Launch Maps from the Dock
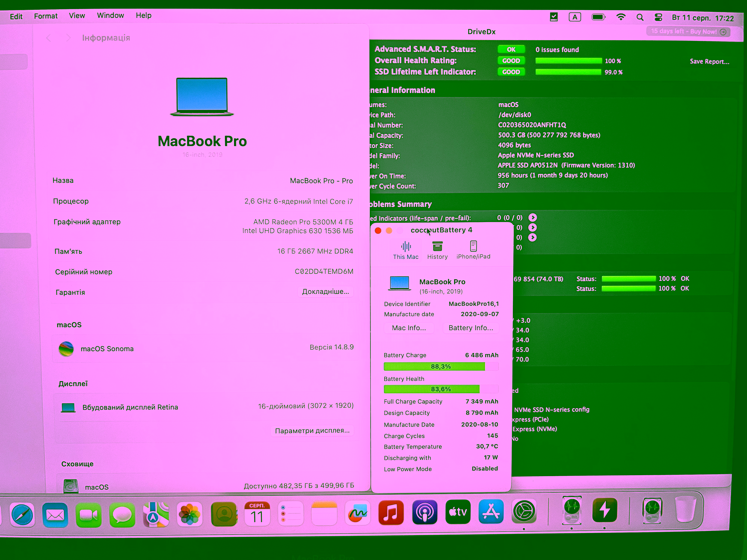747x560 pixels. point(156,514)
